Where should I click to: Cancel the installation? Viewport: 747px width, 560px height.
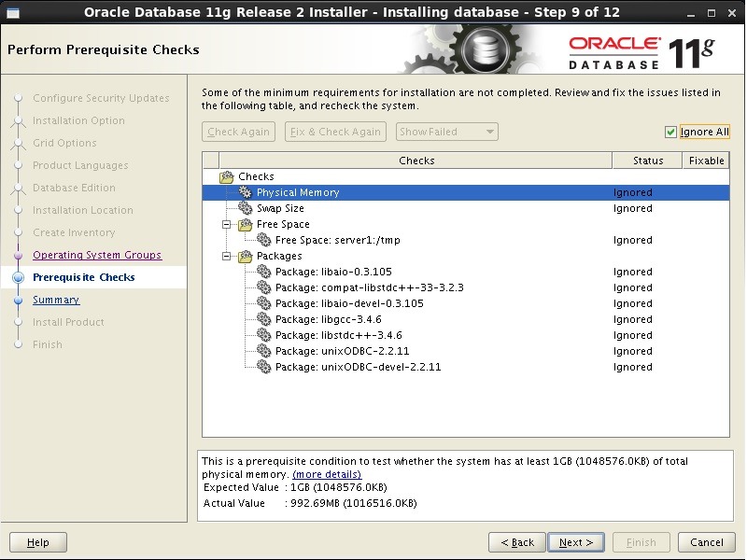[x=707, y=542]
